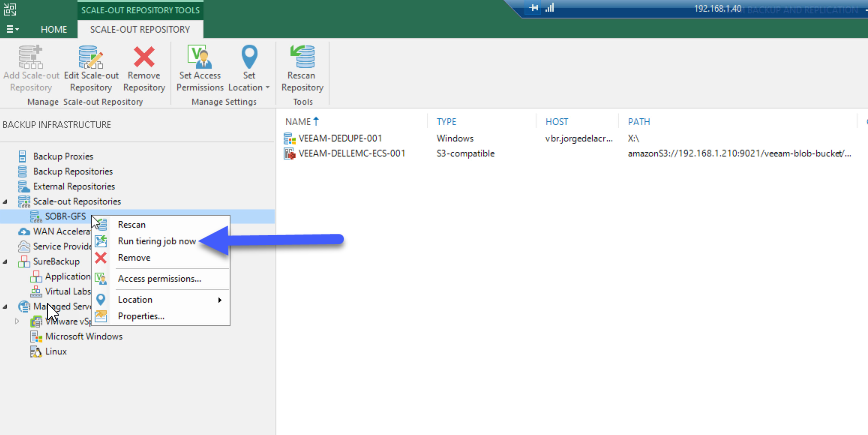
Task: Sort by the HOST column header
Action: [556, 122]
